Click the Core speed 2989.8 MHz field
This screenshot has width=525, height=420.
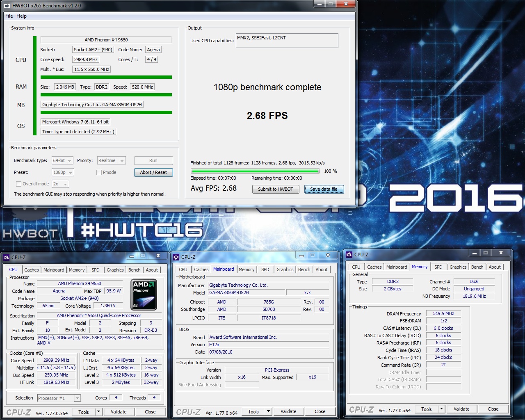coord(86,59)
